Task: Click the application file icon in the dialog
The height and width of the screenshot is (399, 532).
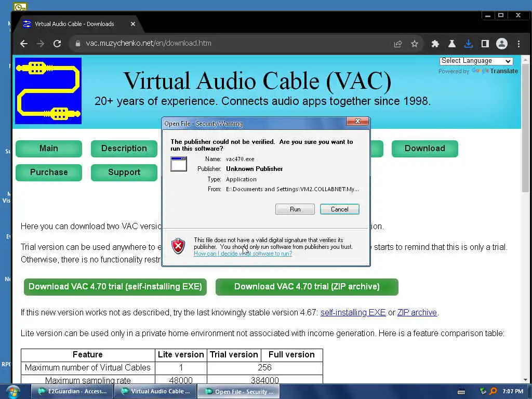Action: (x=179, y=164)
